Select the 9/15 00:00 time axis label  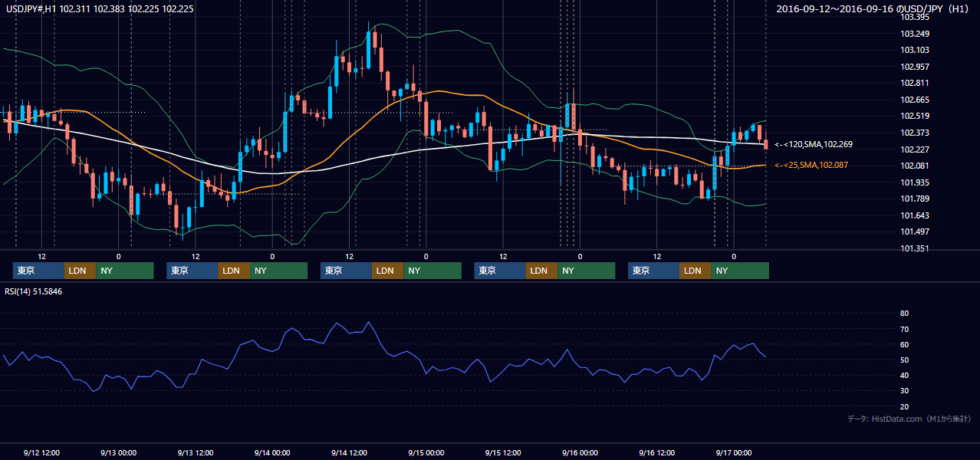[x=426, y=453]
